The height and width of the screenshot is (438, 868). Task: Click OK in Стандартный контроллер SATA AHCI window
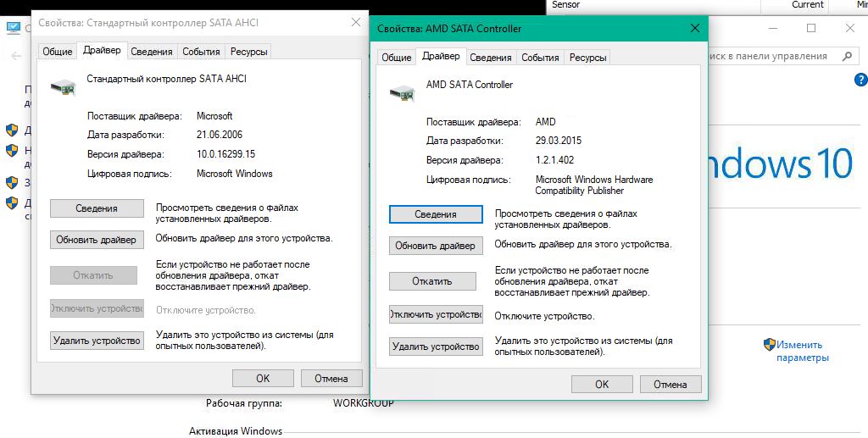263,379
